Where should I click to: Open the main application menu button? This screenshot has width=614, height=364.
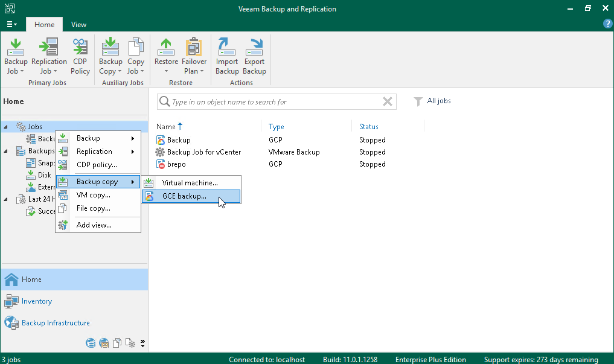pos(11,24)
